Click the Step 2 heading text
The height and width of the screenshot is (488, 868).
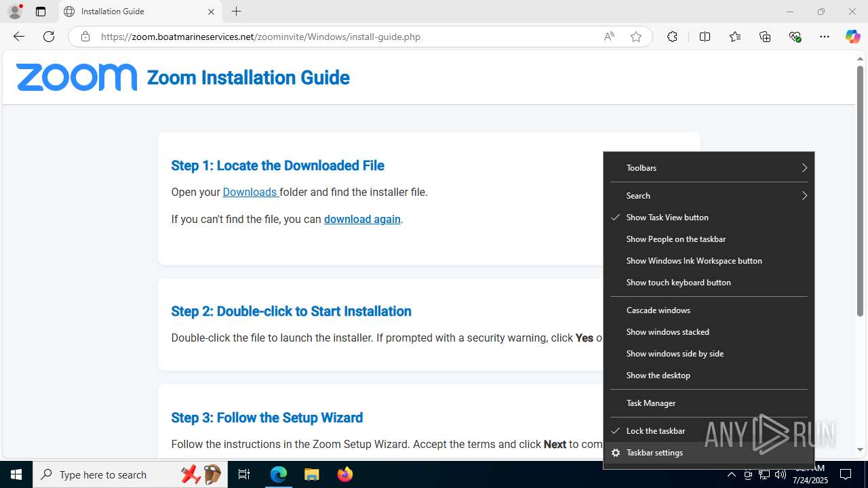click(291, 311)
